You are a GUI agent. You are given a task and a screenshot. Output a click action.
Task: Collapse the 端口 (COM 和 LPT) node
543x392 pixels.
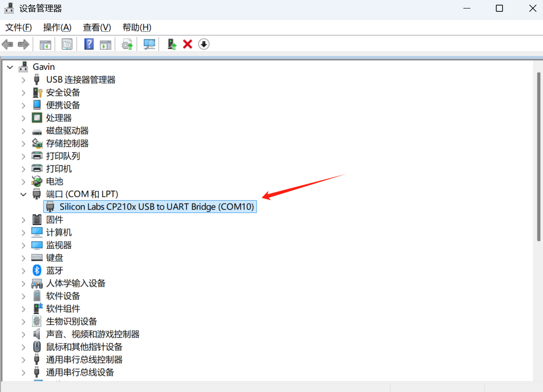(23, 194)
